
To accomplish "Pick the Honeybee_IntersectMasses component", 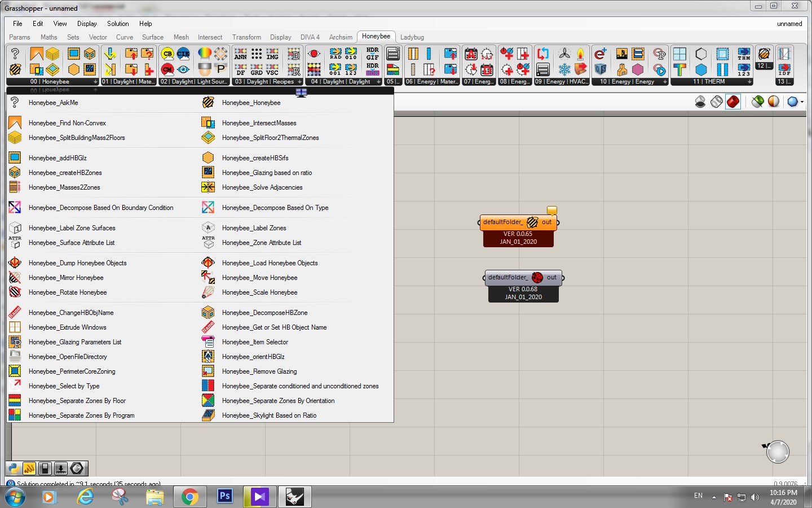I will click(259, 123).
